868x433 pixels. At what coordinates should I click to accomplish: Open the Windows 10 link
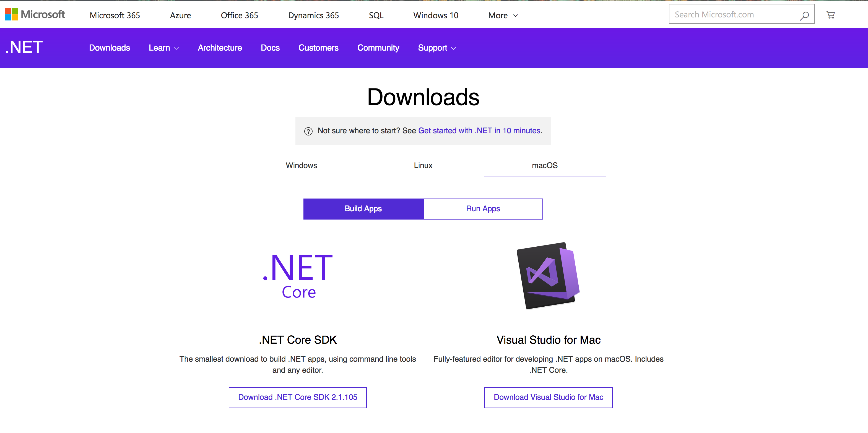point(436,15)
